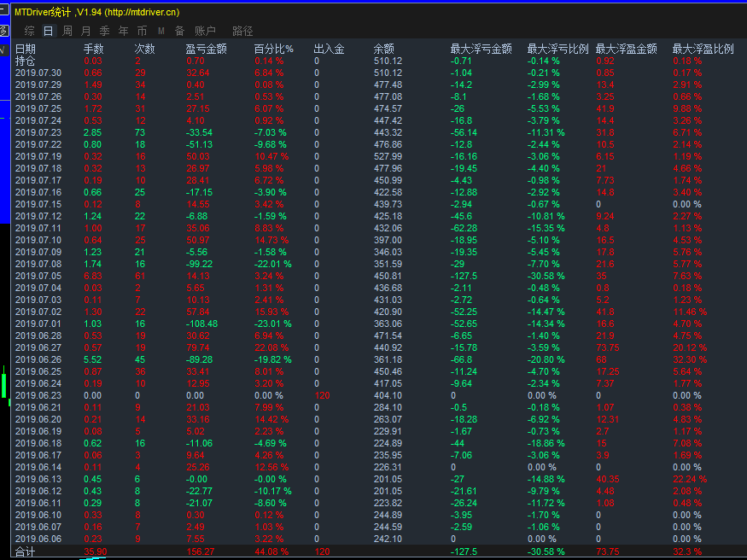
Task: Select the 2019.06.06 date row
Action: point(38,539)
